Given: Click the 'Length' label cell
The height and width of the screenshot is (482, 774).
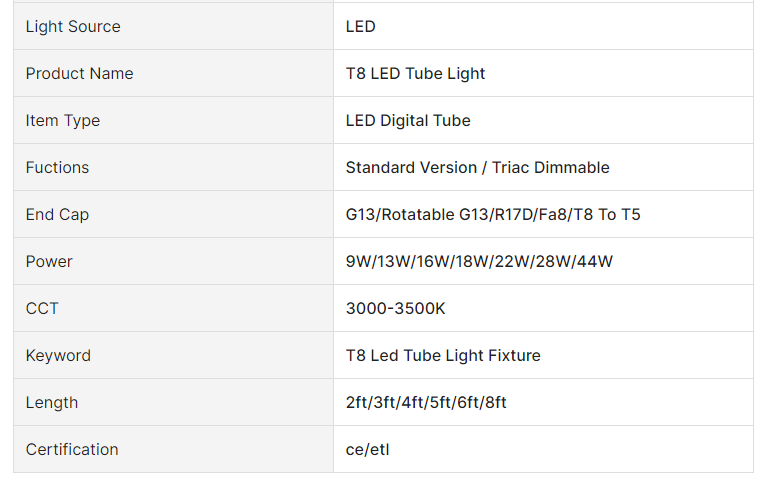Looking at the screenshot, I should point(52,403).
